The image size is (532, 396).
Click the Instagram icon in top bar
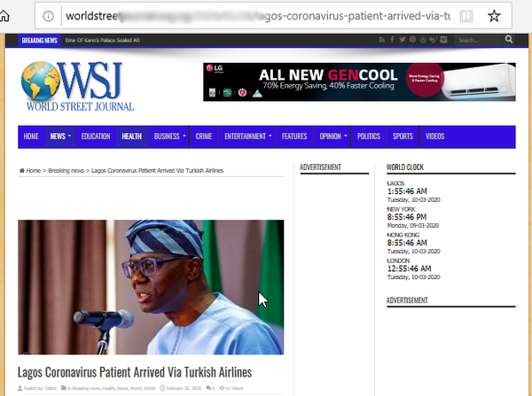tap(443, 40)
